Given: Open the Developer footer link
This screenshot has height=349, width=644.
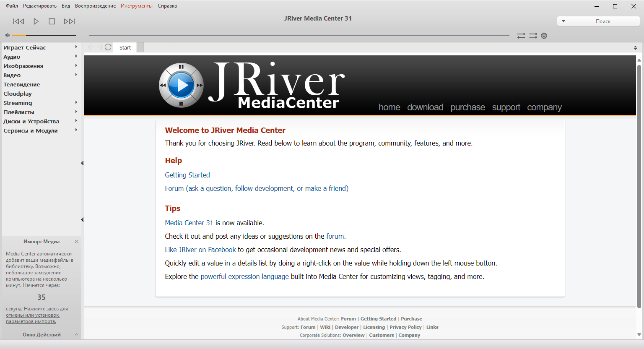Looking at the screenshot, I should (x=347, y=327).
